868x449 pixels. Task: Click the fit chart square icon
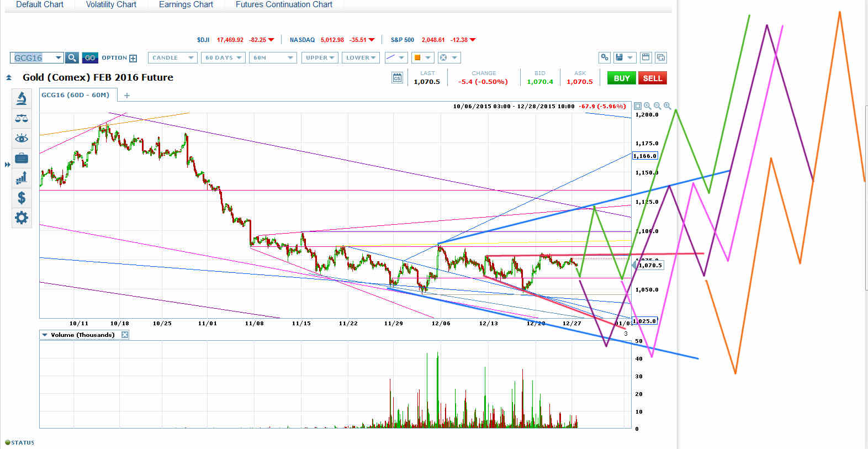638,106
